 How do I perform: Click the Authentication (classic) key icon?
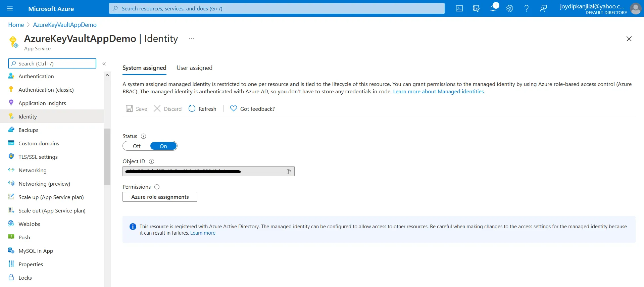pyautogui.click(x=11, y=89)
